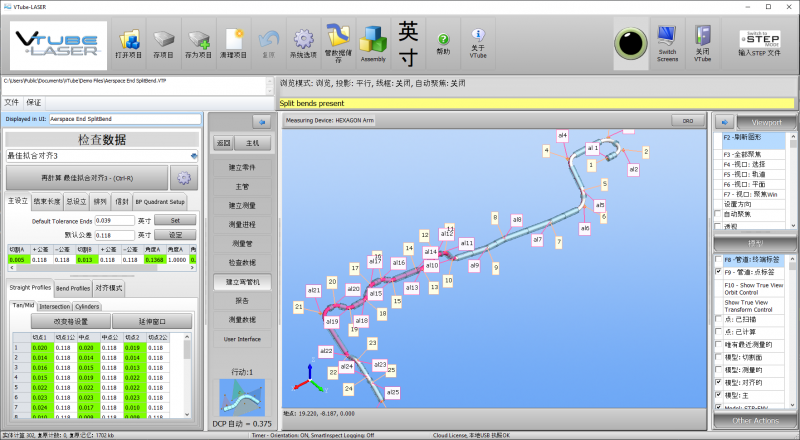Click the Default Tolerance Ends 0.039 field
Screen dimensions: 800x440
tap(114, 221)
